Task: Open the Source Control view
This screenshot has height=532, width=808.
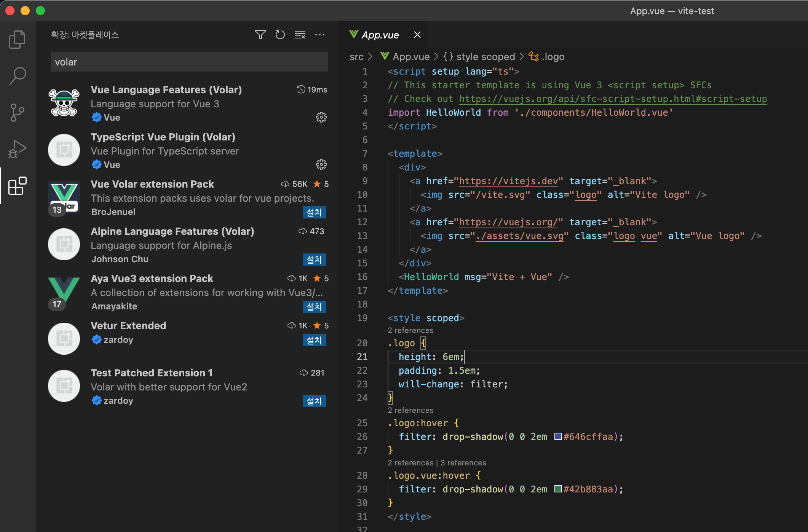Action: click(x=17, y=113)
